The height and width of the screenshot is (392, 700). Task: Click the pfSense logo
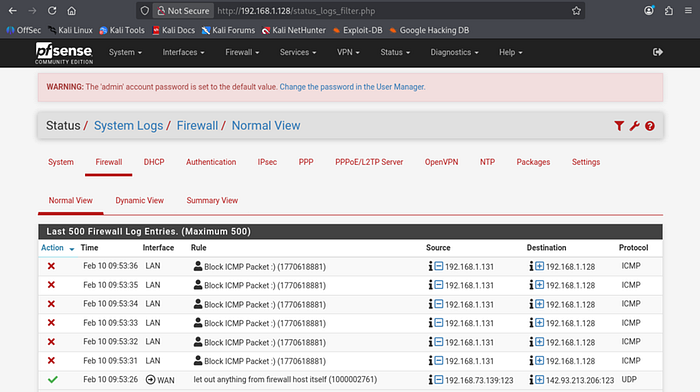tap(64, 53)
